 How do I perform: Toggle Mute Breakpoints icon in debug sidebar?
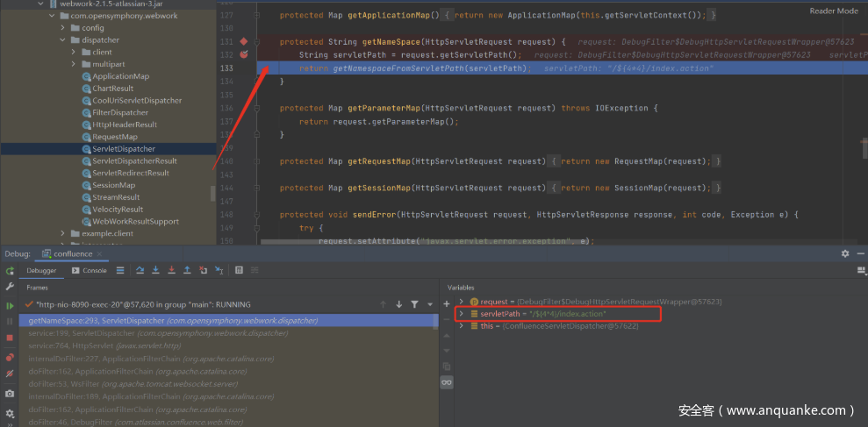pos(10,374)
